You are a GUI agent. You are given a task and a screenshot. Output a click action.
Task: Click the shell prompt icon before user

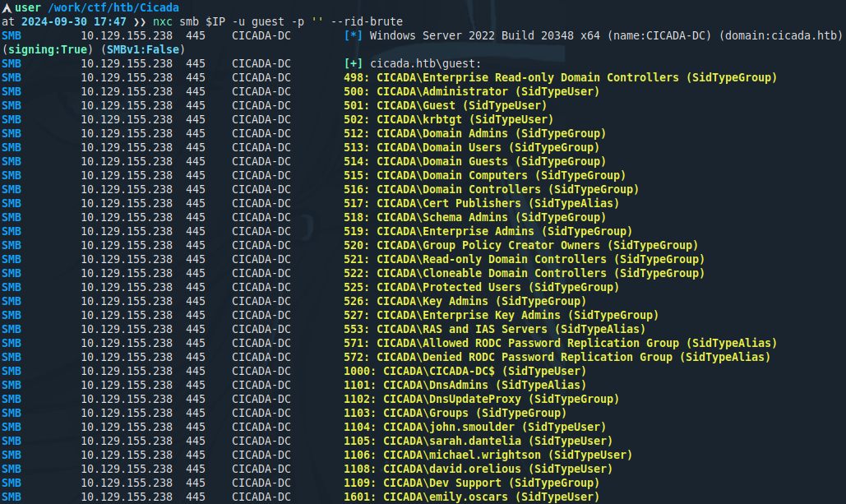[x=7, y=8]
